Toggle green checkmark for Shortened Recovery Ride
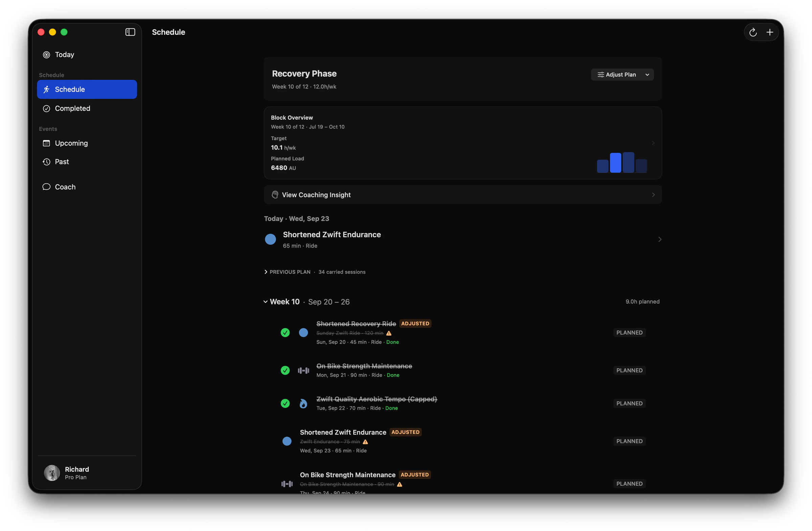The image size is (812, 531). 285,333
